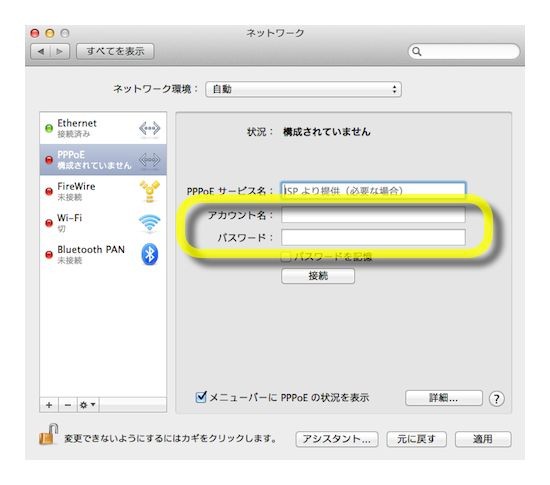Select the Bluetooth PAN icon

150,254
